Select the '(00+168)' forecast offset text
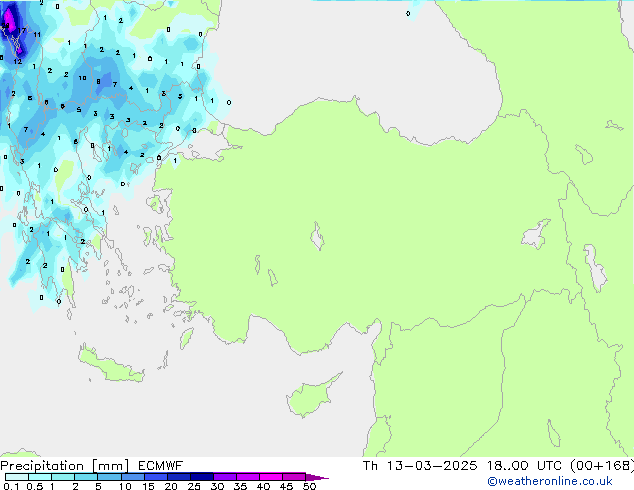Screen dimensions: 634x490 pos(602,466)
